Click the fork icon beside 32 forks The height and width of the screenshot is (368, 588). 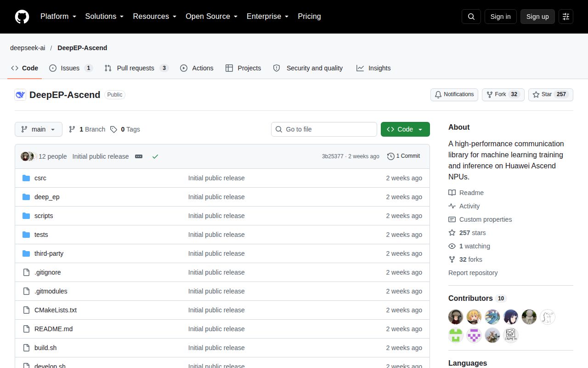pyautogui.click(x=452, y=259)
